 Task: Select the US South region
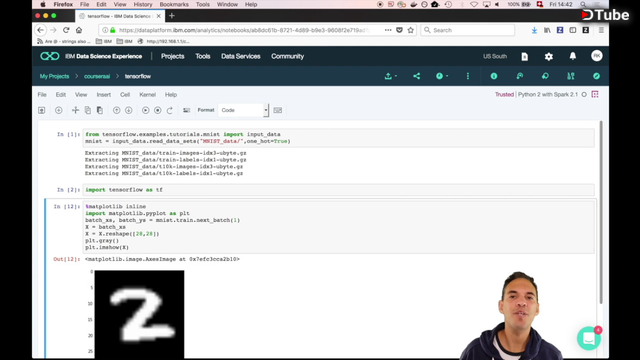[x=495, y=56]
